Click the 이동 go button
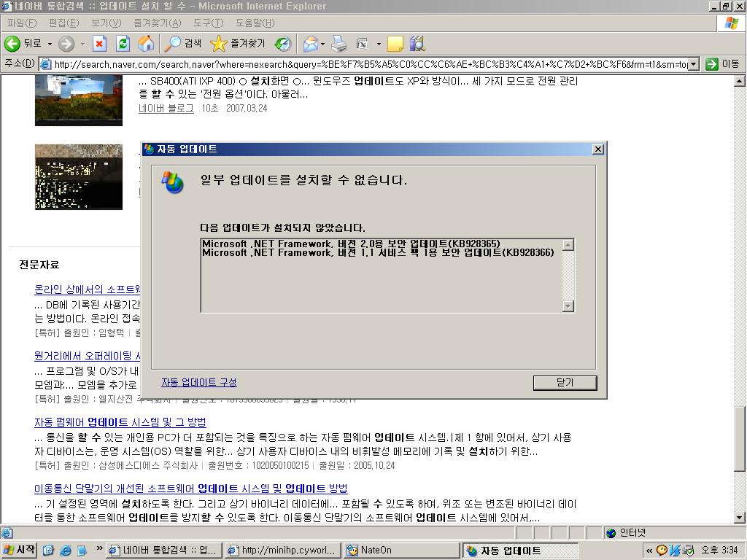Viewport: 747px width, 560px height. pos(723,64)
